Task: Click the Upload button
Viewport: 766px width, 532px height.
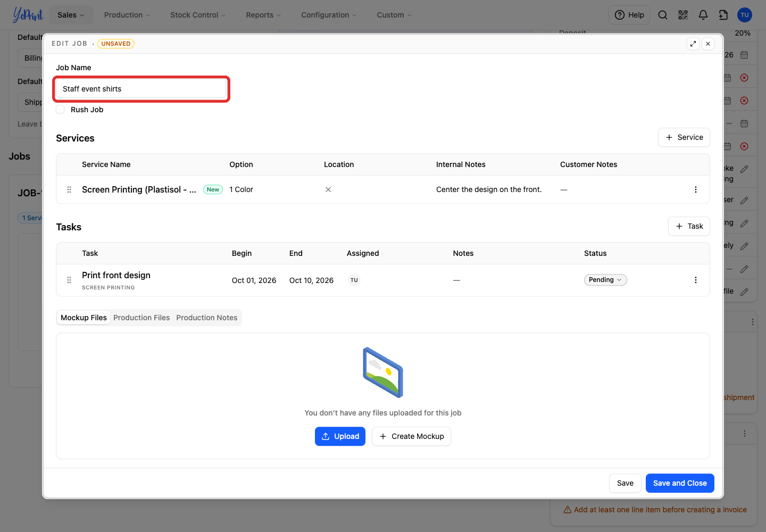Action: (340, 436)
